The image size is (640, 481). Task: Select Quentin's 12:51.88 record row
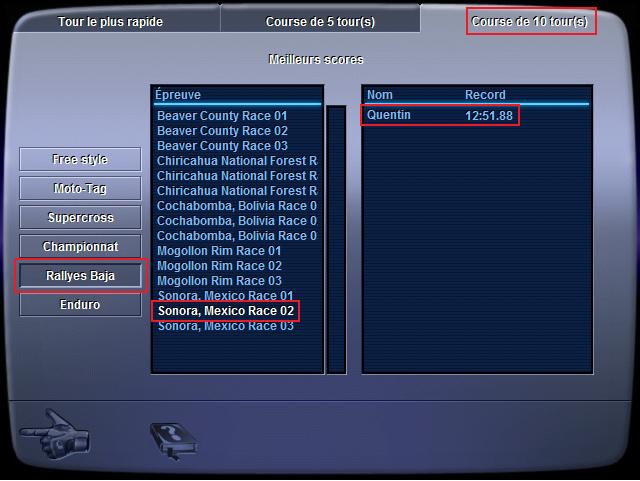click(440, 115)
